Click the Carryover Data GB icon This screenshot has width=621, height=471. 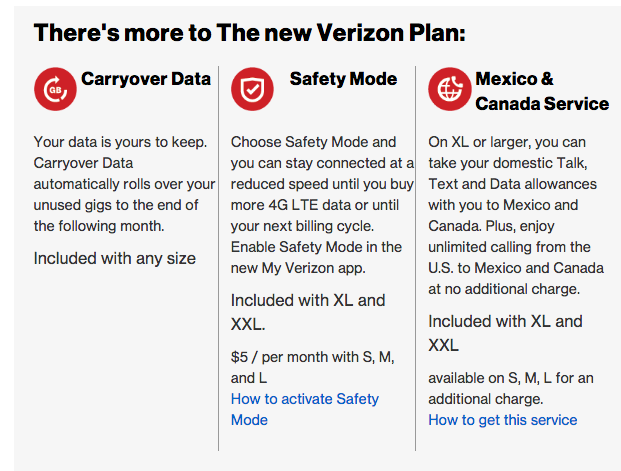pyautogui.click(x=54, y=89)
